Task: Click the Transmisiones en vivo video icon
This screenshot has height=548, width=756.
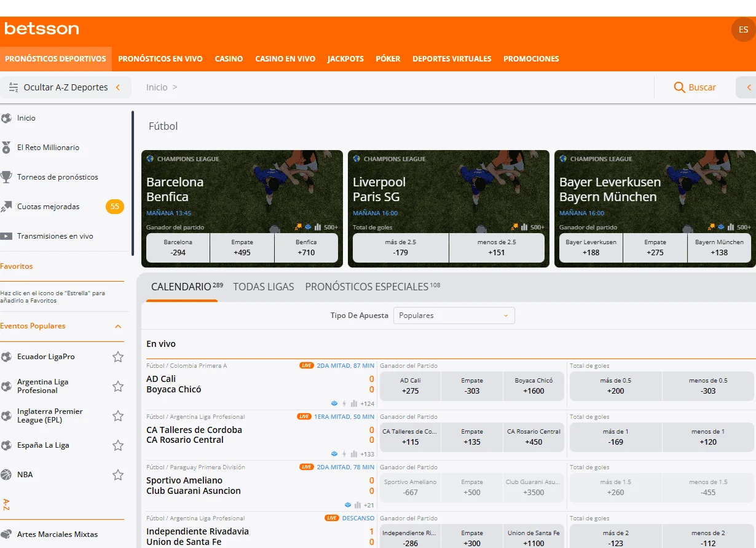Action: pyautogui.click(x=6, y=236)
